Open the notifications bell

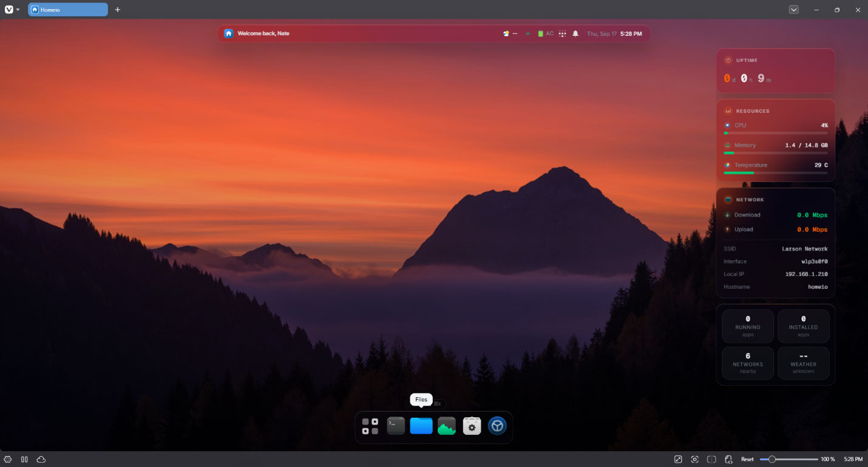click(575, 33)
